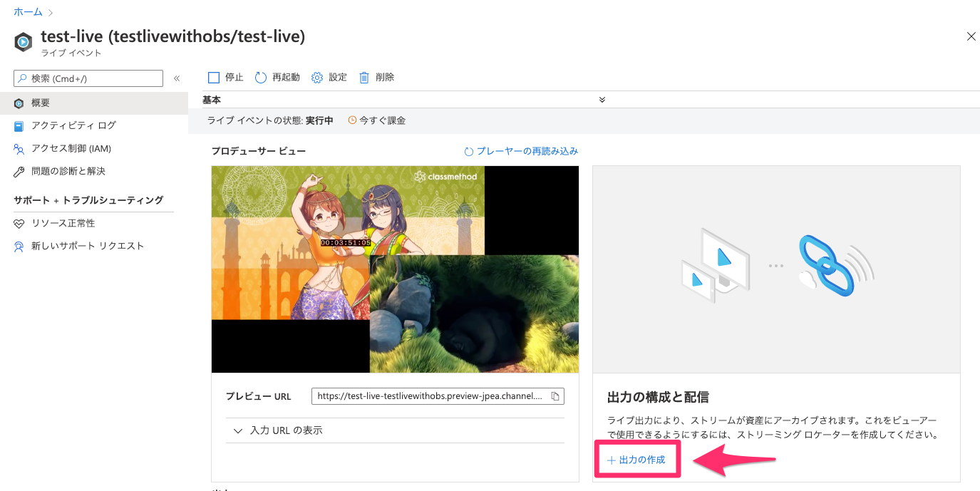Click the 出力の構成と配信 heading
The image size is (980, 491).
click(658, 397)
